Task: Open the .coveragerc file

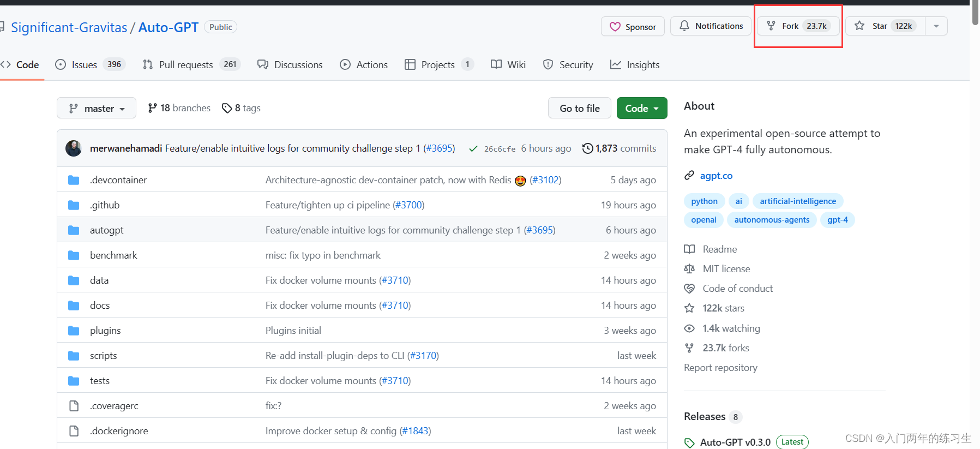Action: coord(114,406)
